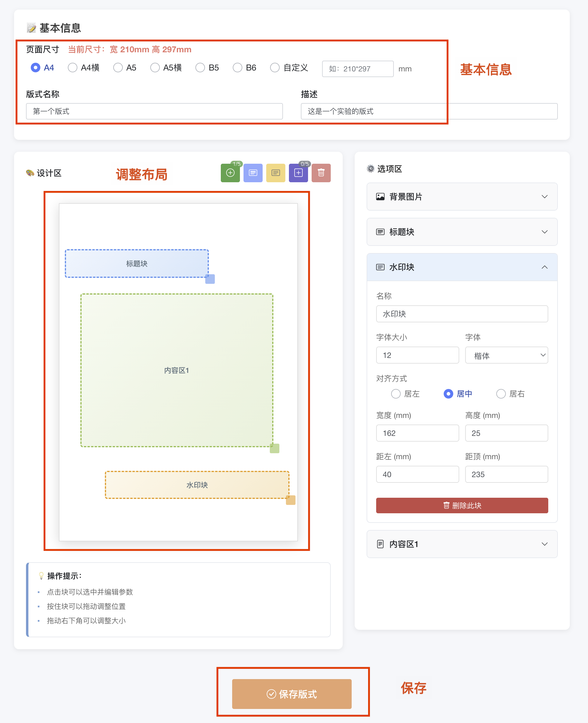The width and height of the screenshot is (588, 723).
Task: Select the 自定义 custom size radio
Action: pyautogui.click(x=275, y=68)
